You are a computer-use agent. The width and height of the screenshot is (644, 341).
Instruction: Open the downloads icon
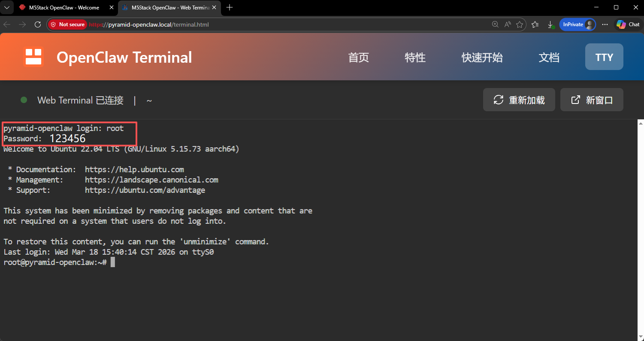pyautogui.click(x=550, y=24)
